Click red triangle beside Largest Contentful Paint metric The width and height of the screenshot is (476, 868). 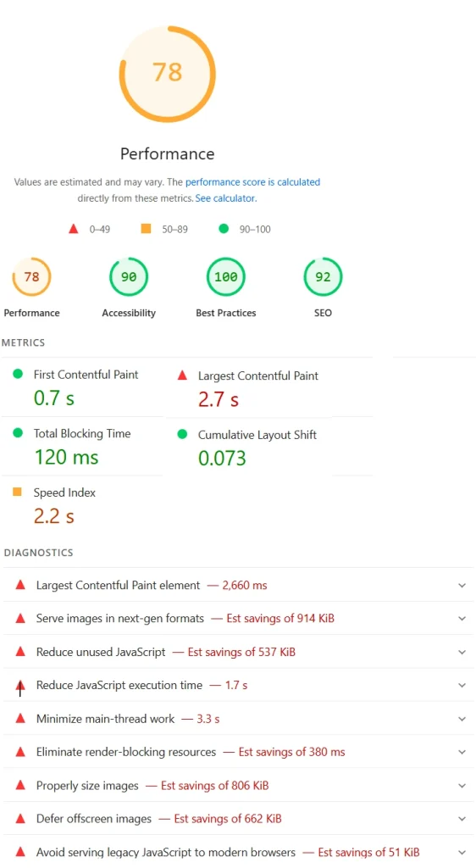point(182,376)
